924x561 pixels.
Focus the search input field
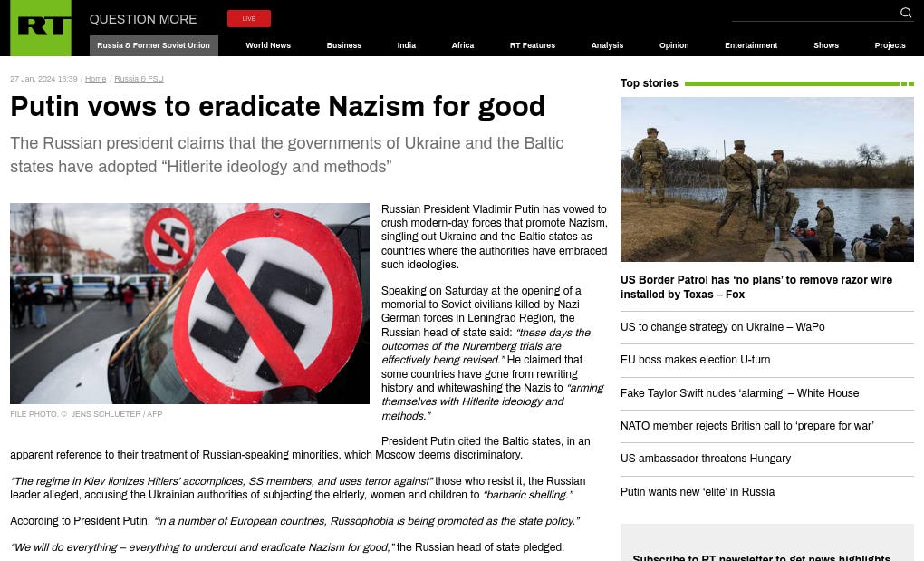pyautogui.click(x=815, y=13)
